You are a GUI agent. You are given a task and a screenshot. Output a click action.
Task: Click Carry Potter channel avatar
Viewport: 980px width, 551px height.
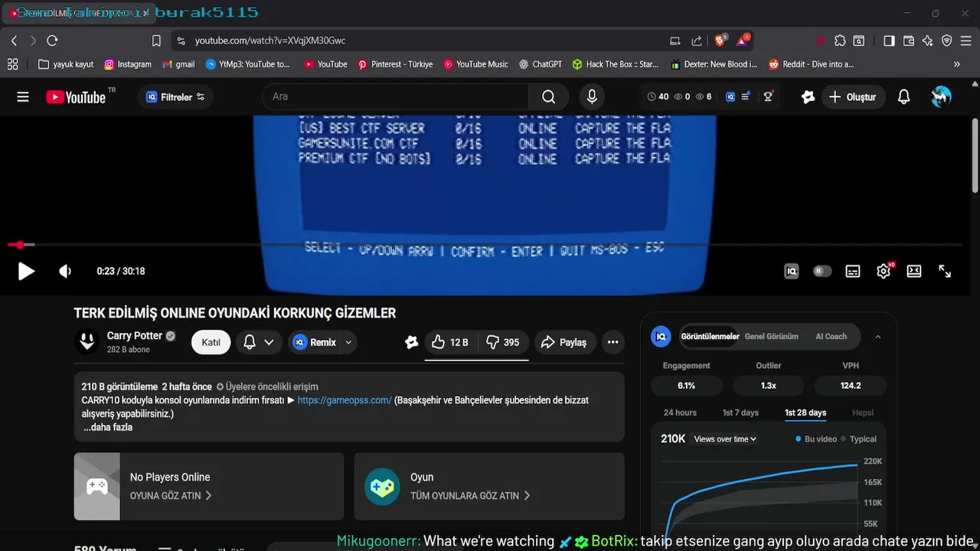(87, 342)
